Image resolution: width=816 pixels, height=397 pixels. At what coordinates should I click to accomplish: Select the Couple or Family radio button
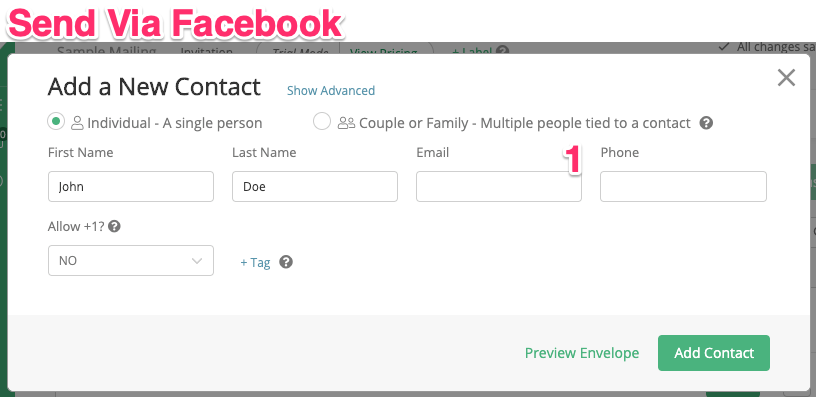(x=322, y=122)
